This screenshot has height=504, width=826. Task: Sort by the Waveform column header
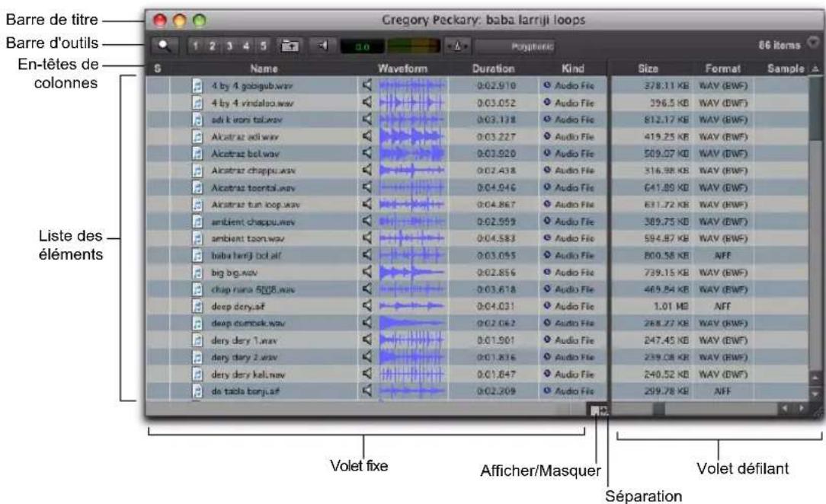coord(402,69)
